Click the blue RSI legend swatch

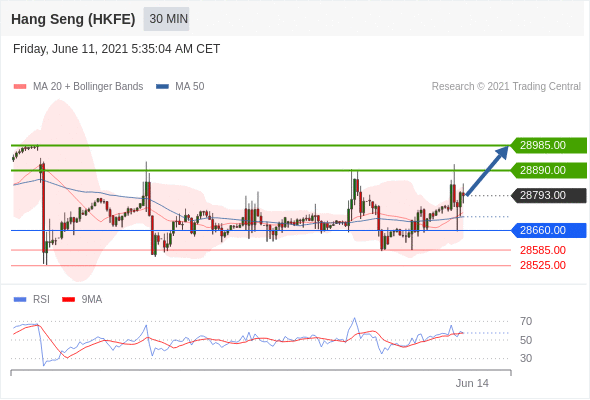[x=20, y=300]
